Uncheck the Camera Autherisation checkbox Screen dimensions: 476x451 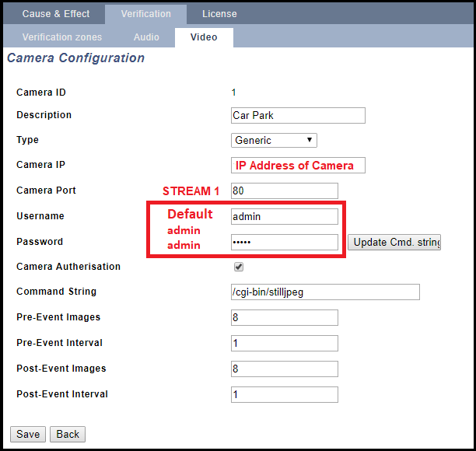tap(239, 267)
